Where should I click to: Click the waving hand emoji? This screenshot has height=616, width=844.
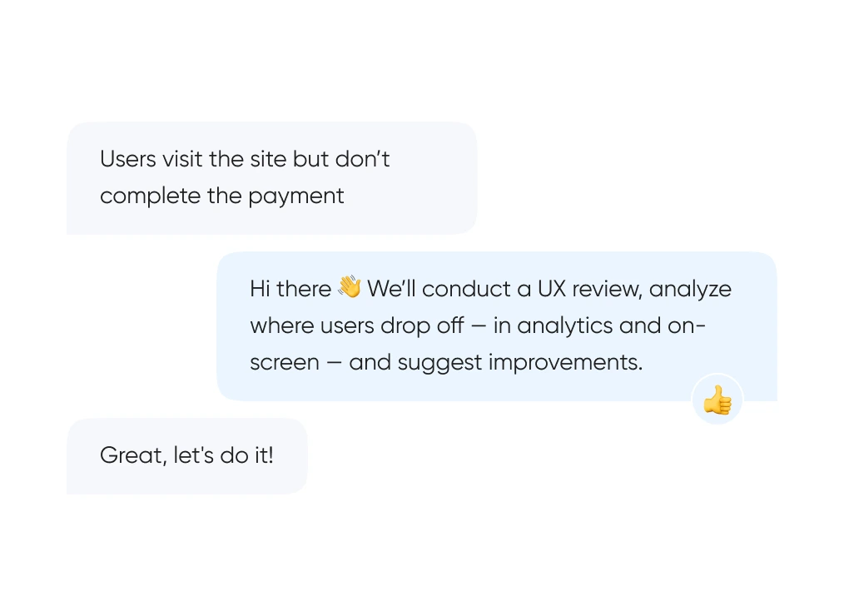pos(350,288)
